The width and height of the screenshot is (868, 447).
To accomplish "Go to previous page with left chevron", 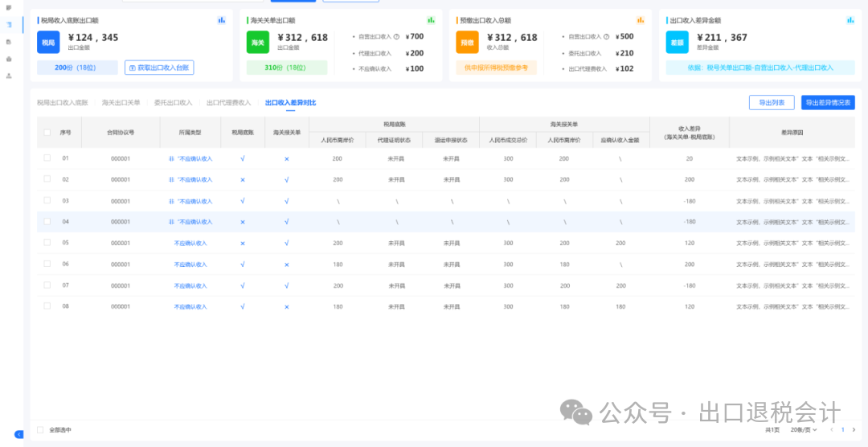I will (831, 430).
